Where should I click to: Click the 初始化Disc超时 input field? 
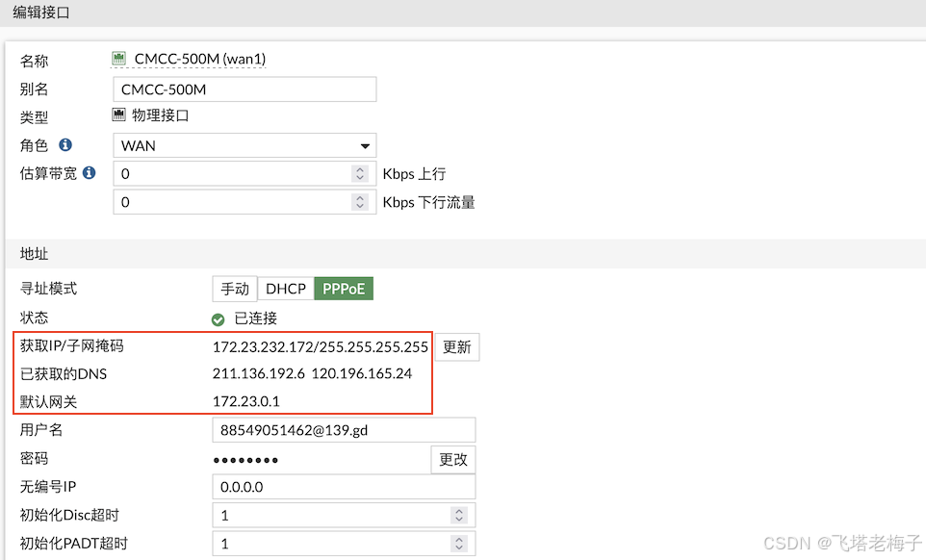[344, 515]
